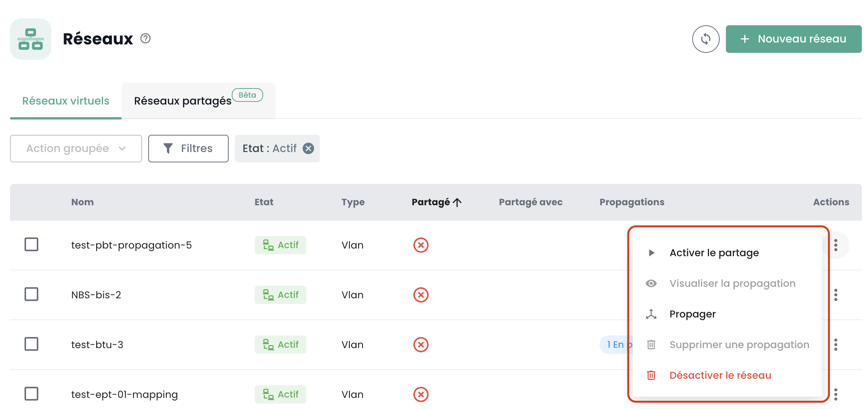Click the not-shared red X for test-pbt-propagation-5
This screenshot has height=409, width=868.
pos(421,245)
